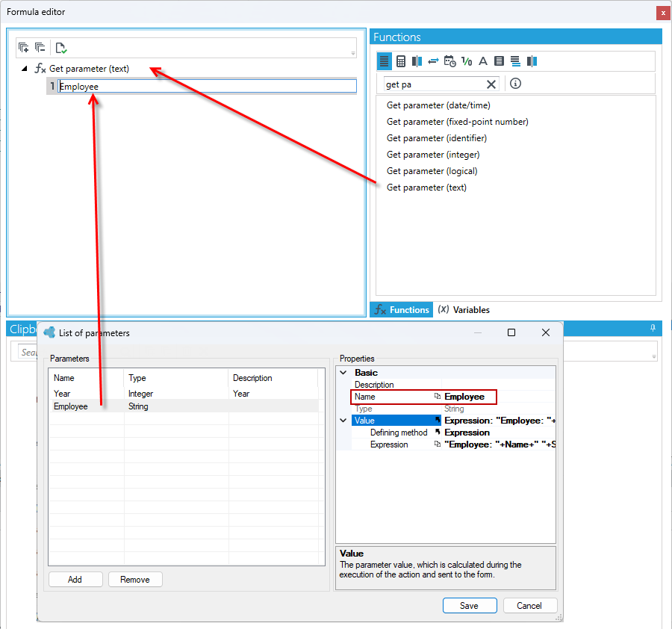Viewport: 672px width, 629px height.
Task: Select the text functions 'A' icon
Action: pos(483,61)
